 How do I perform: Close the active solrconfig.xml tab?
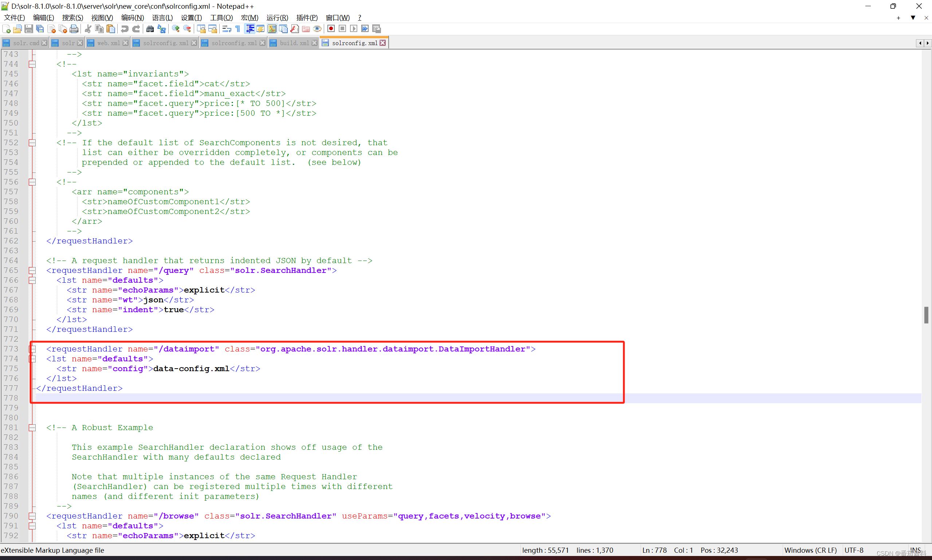383,43
